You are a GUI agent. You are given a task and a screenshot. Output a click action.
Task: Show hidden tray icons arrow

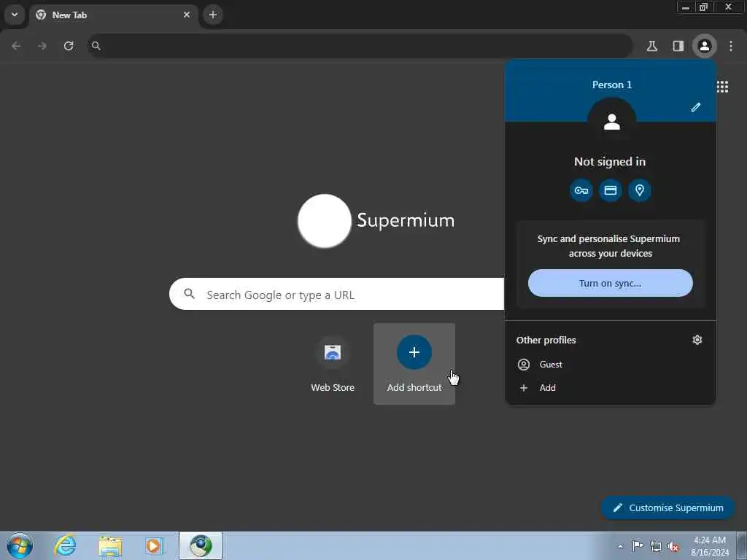pyautogui.click(x=620, y=546)
